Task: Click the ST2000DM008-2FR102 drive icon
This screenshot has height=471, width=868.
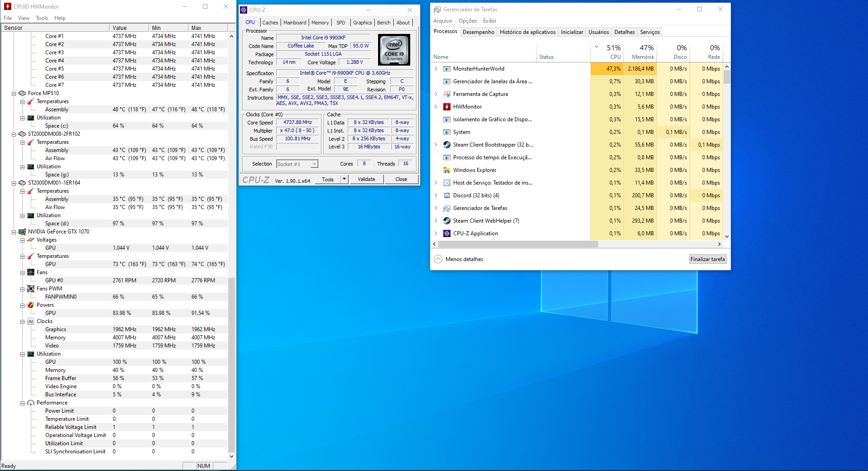Action: coord(22,134)
